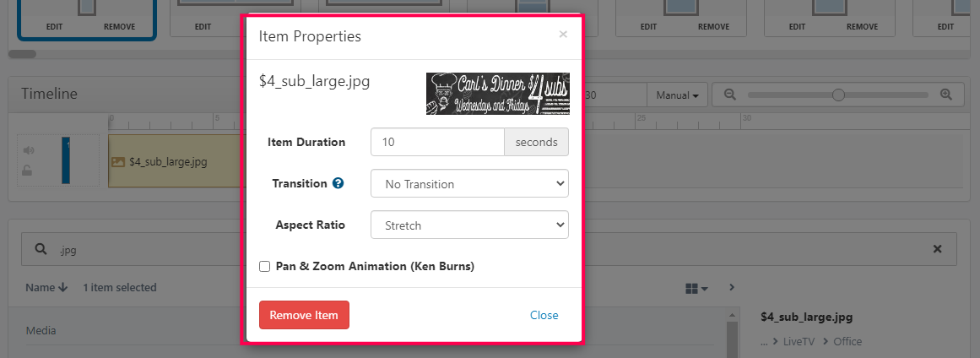Click the Item Duration input field
The height and width of the screenshot is (358, 980).
(x=436, y=142)
